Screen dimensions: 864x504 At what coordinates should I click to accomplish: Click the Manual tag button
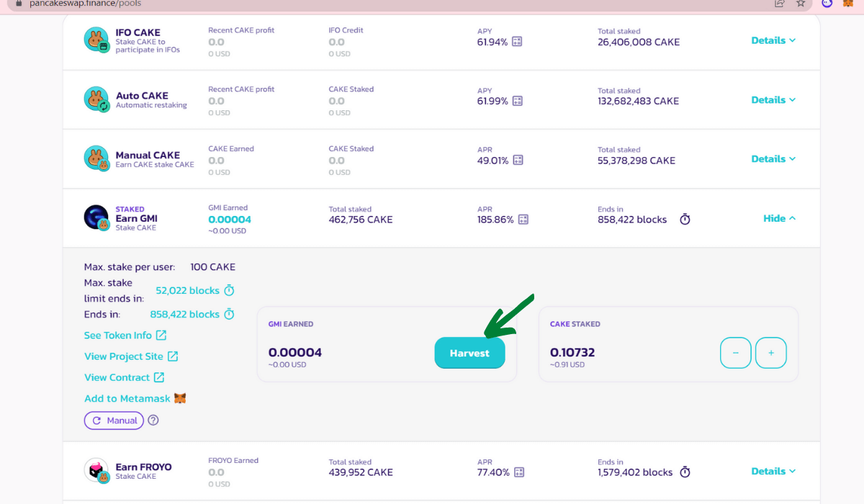pos(114,420)
